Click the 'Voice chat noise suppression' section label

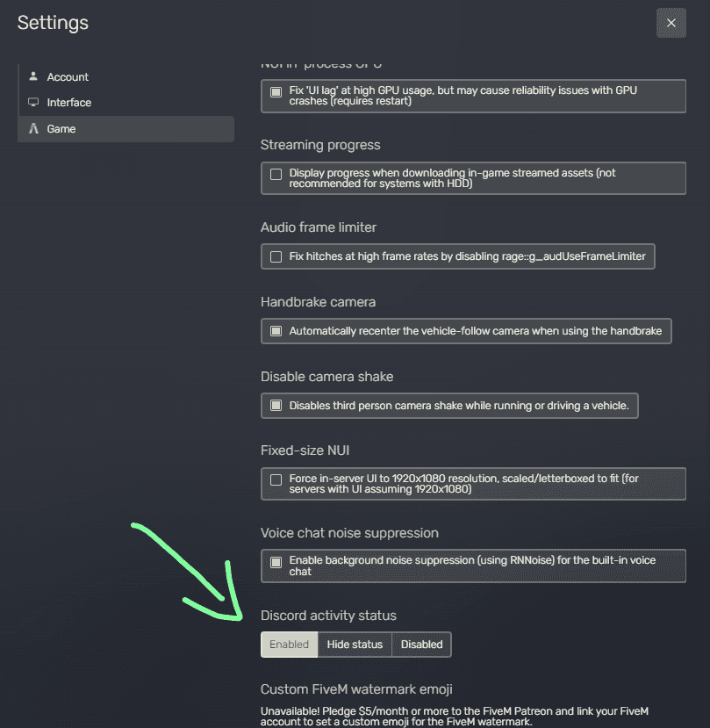350,532
